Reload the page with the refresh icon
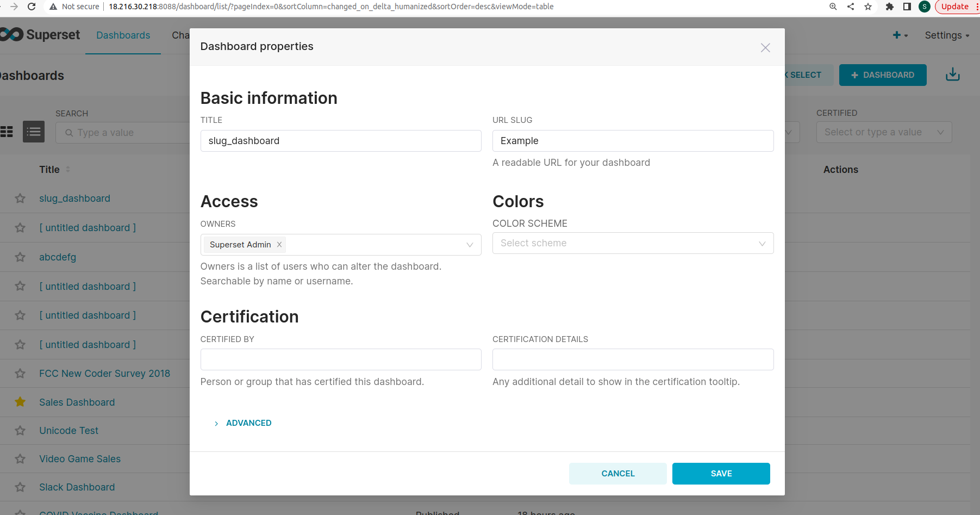Image resolution: width=980 pixels, height=515 pixels. click(x=32, y=7)
